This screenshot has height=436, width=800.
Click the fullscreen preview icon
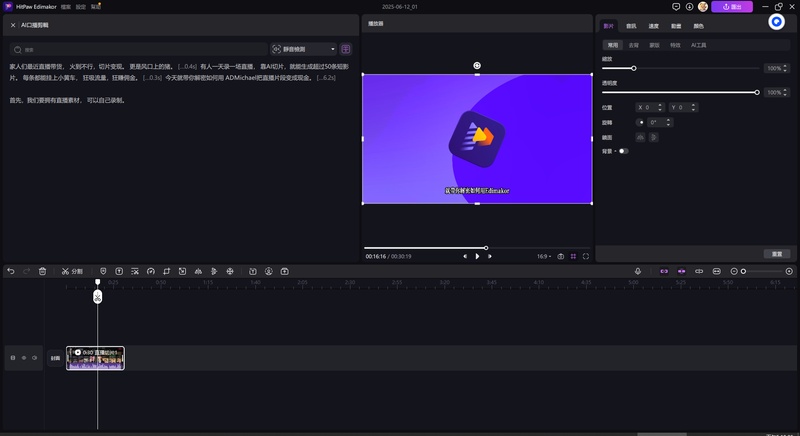[586, 256]
